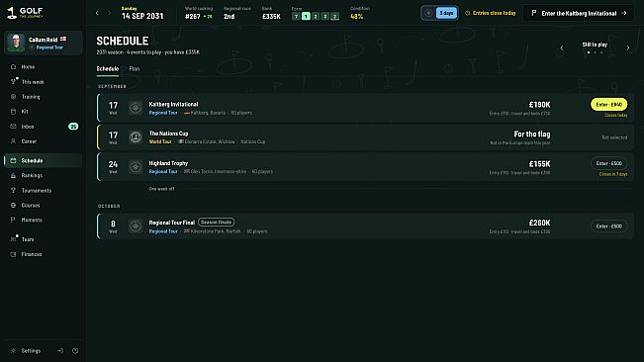The width and height of the screenshot is (644, 362).
Task: Click Callum Reid player avatar
Action: [16, 43]
